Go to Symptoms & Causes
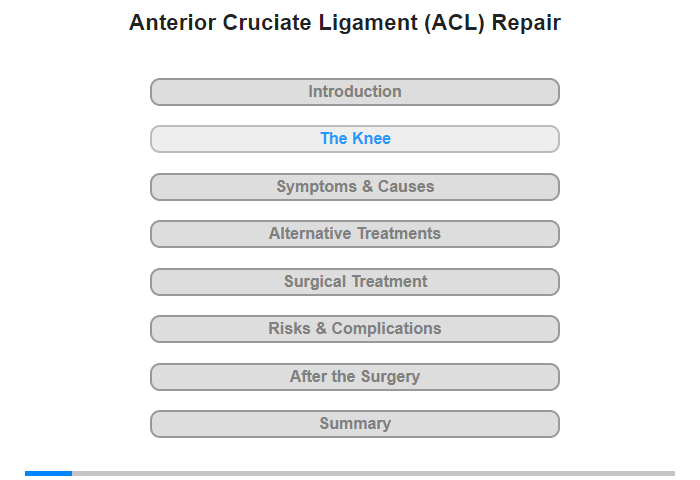 355,187
